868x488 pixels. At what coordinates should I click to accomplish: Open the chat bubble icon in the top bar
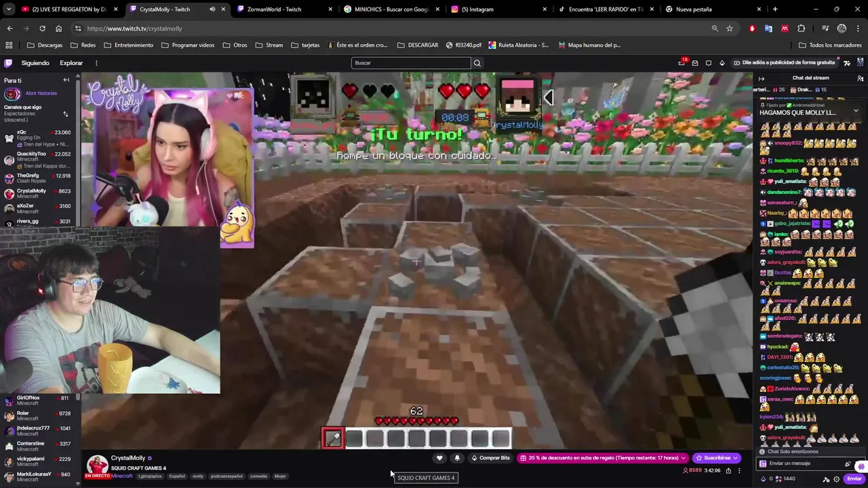[x=709, y=63]
